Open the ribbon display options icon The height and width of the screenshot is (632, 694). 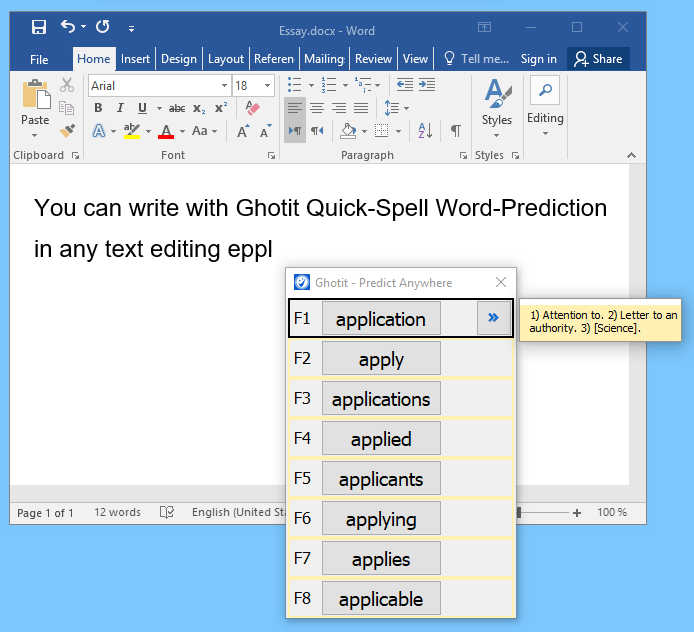pos(485,27)
